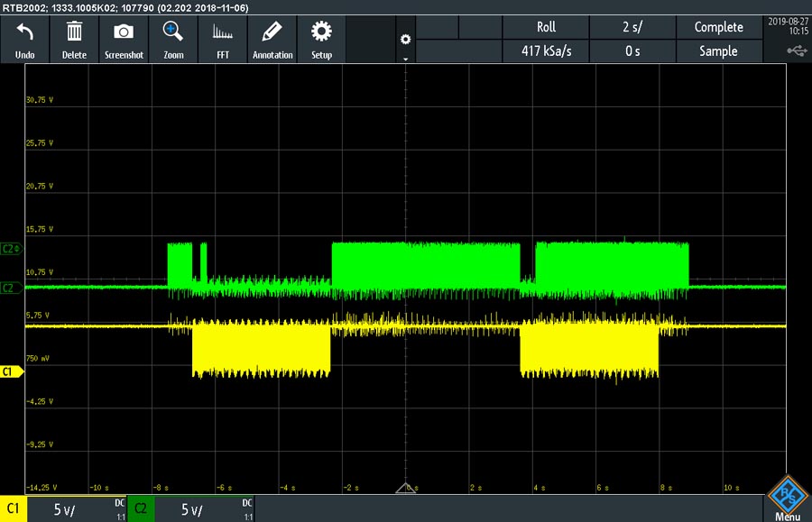Viewport: 812px width, 522px height.
Task: Click the trigger position triangle at 0 s
Action: (x=405, y=488)
